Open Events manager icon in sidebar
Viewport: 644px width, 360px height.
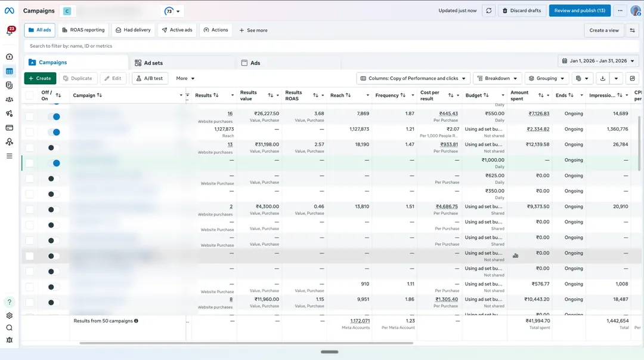pos(10,142)
